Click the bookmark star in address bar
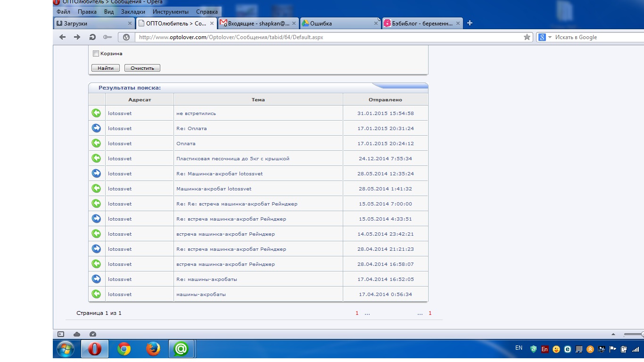This screenshot has width=644, height=362. point(527,37)
